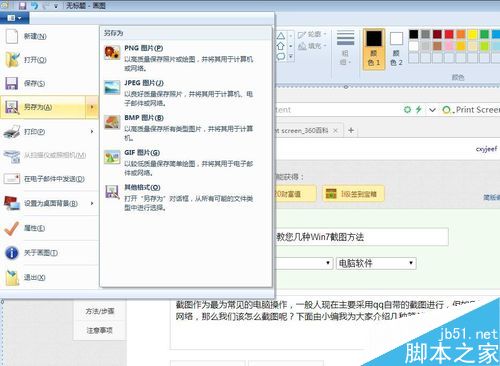Click the title field 教您几种Win7截图方法
The height and width of the screenshot is (366, 500).
(x=362, y=237)
